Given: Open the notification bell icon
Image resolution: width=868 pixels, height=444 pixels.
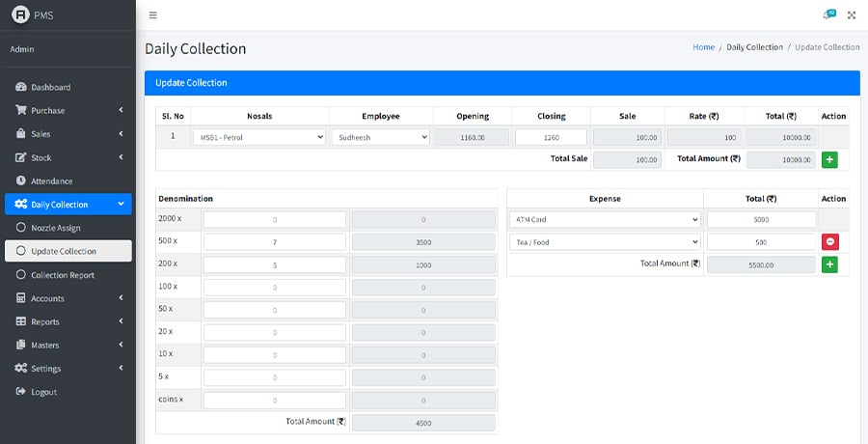Looking at the screenshot, I should pos(827,15).
